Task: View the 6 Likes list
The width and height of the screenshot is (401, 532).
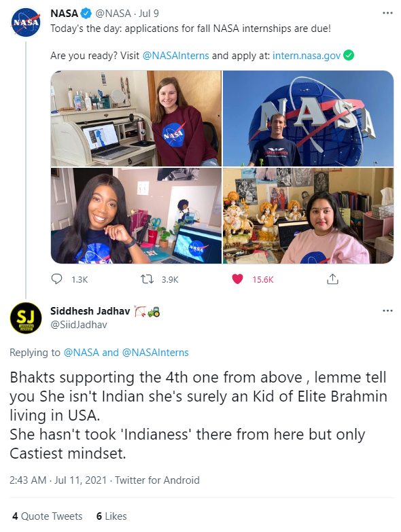Action: click(x=111, y=516)
